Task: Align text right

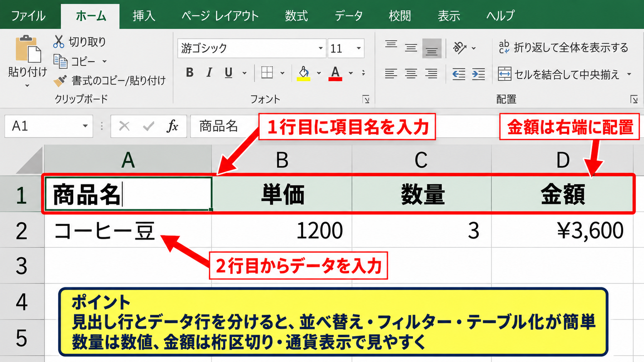Action: tap(431, 73)
